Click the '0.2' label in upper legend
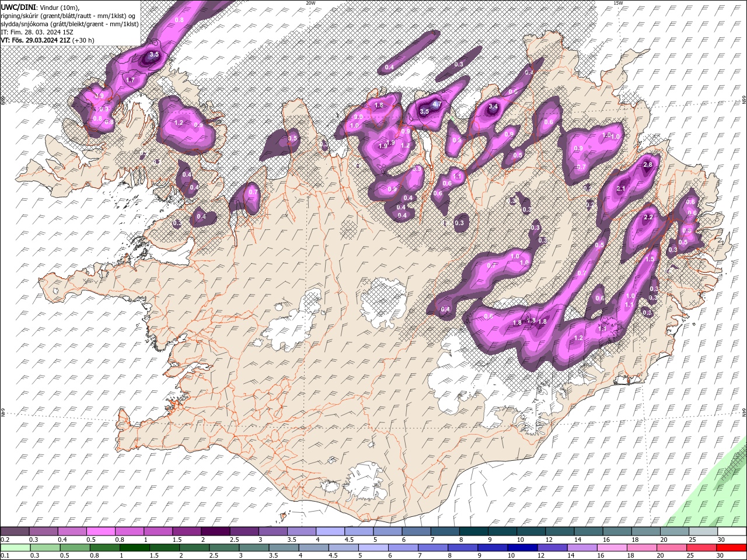 [x=5, y=540]
